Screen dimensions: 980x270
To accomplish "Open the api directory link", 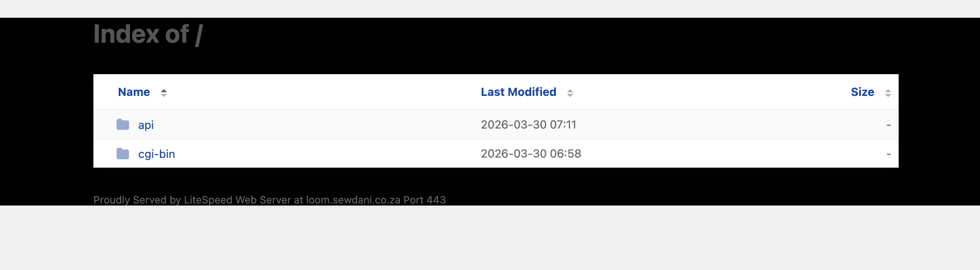I will click(x=146, y=125).
